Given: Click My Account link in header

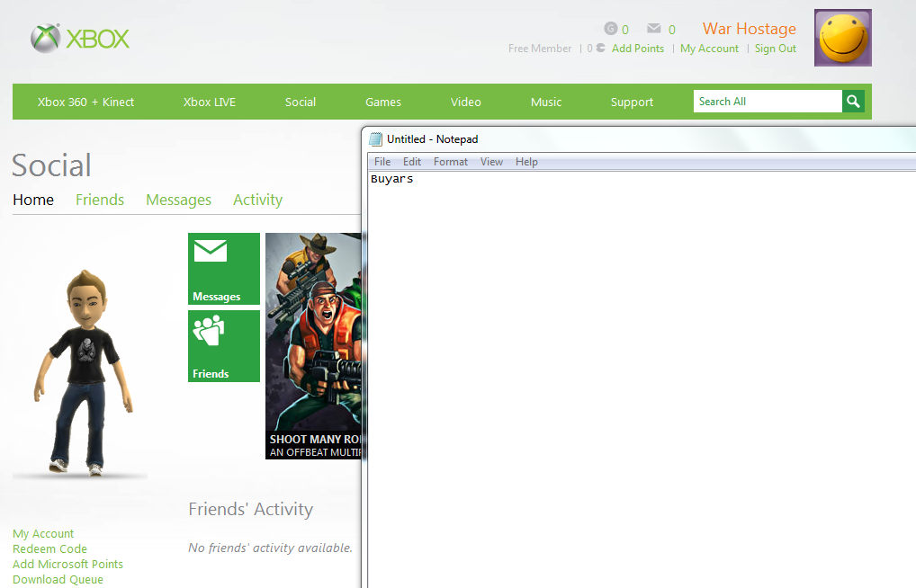Looking at the screenshot, I should [709, 49].
